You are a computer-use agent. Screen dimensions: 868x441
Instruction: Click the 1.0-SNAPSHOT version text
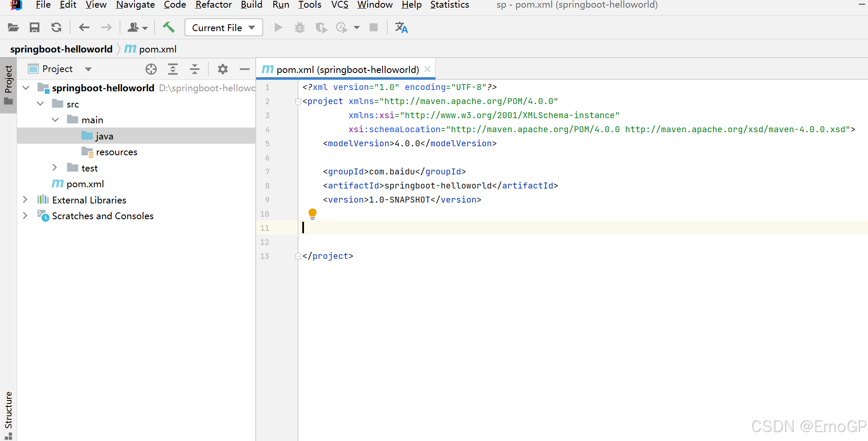point(400,200)
